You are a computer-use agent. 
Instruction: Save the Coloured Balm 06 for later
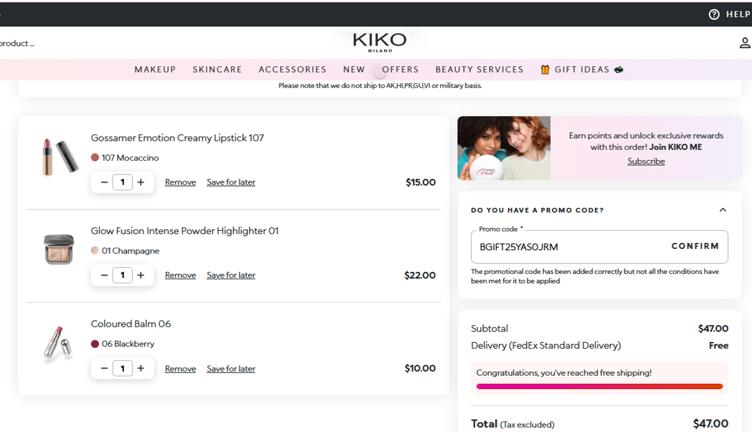(x=231, y=369)
